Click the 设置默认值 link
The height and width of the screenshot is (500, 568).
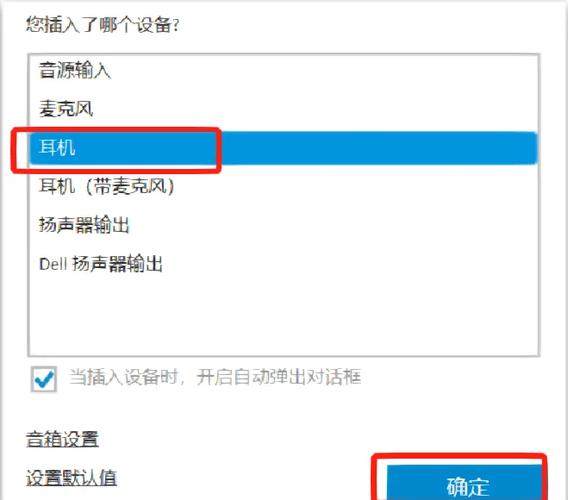71,478
